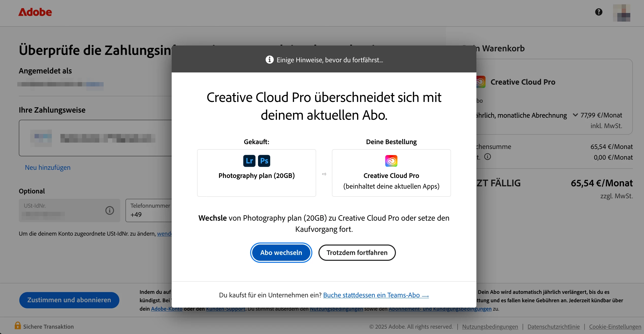The height and width of the screenshot is (334, 644).
Task: Open Nutzungsbedingungen link in page footer
Action: (x=490, y=327)
